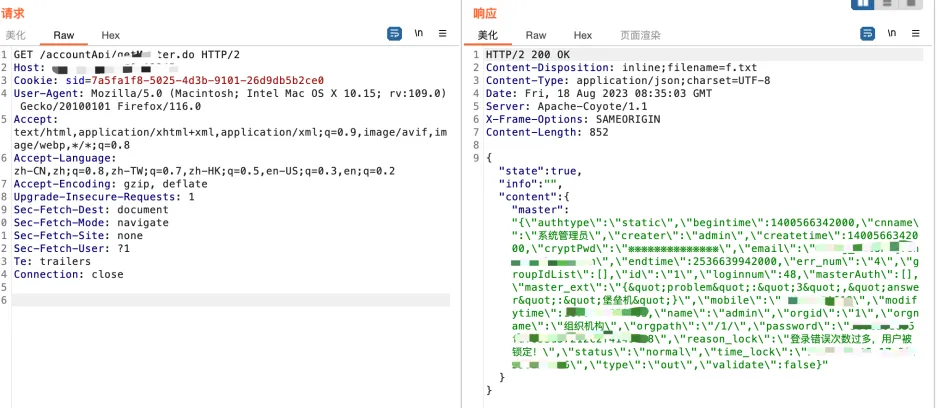This screenshot has height=408, width=937.
Task: Click the X-Frame-Options: SAMEORIGIN line
Action: tap(573, 119)
